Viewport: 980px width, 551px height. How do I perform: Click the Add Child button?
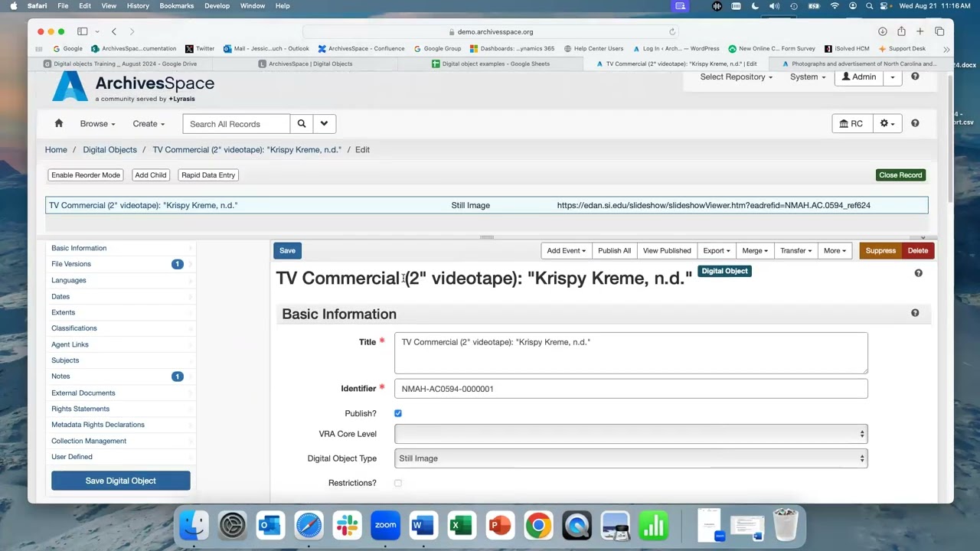[151, 175]
